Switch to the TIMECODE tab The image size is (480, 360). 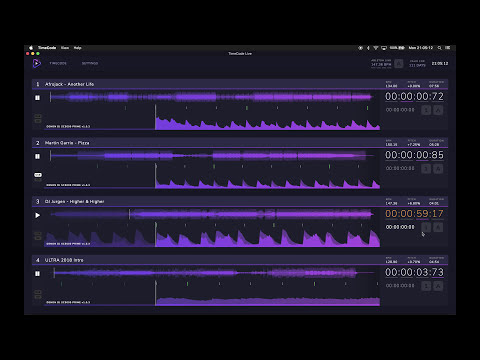pyautogui.click(x=58, y=63)
